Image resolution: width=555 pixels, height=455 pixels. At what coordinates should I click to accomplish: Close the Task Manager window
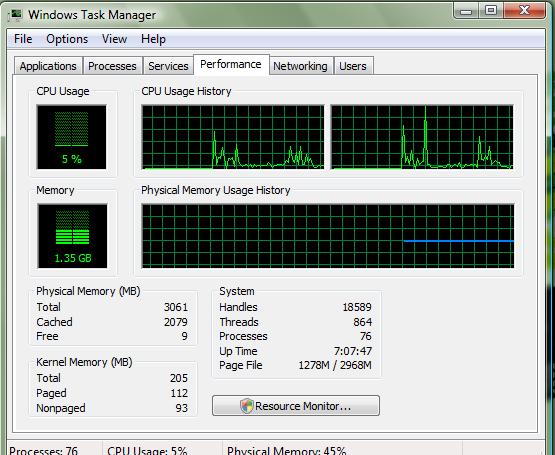point(524,11)
